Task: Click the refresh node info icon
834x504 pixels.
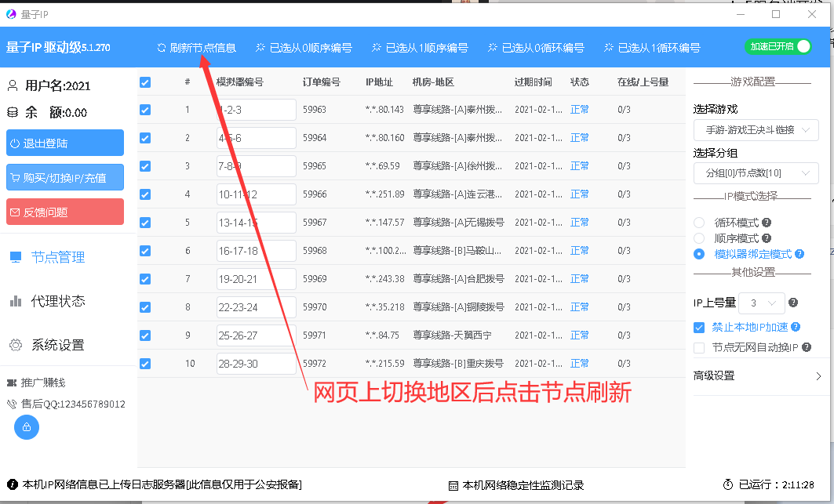Action: coord(162,48)
